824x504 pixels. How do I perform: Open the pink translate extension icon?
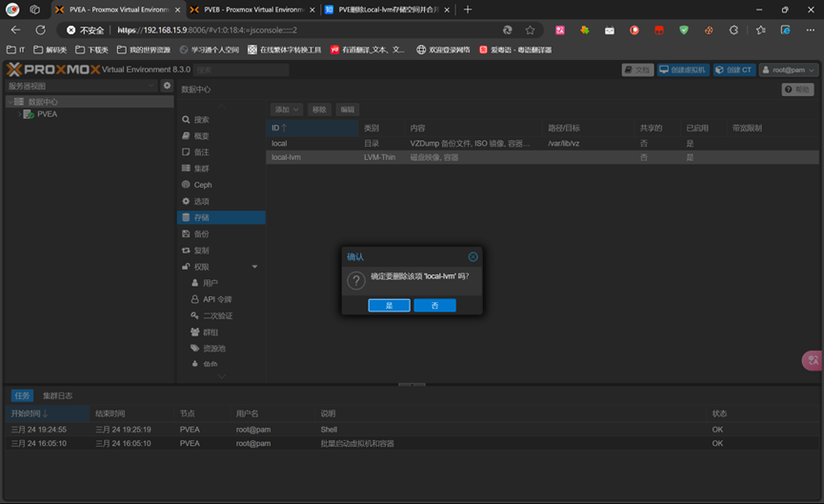[x=560, y=30]
